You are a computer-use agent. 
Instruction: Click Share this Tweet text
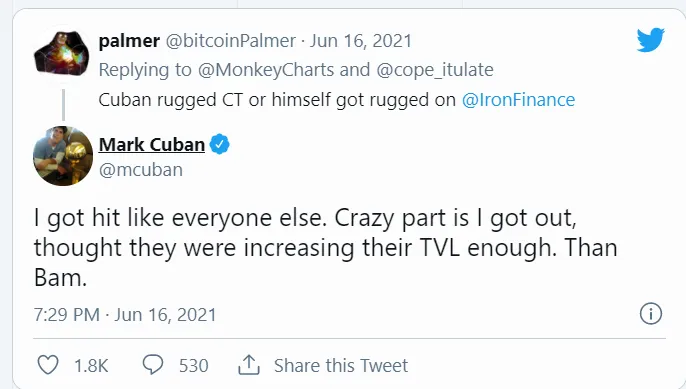tap(341, 365)
